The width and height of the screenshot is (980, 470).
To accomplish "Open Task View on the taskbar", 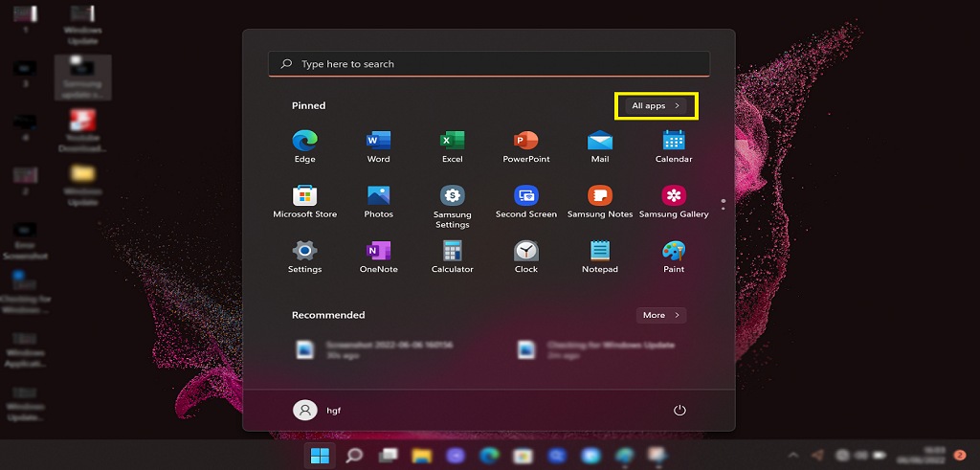I will pyautogui.click(x=389, y=456).
